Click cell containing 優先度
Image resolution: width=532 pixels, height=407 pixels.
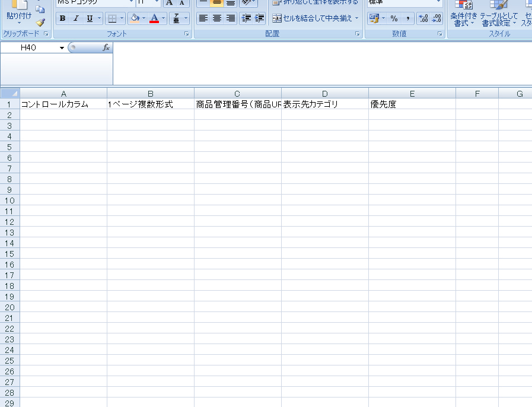coord(412,104)
